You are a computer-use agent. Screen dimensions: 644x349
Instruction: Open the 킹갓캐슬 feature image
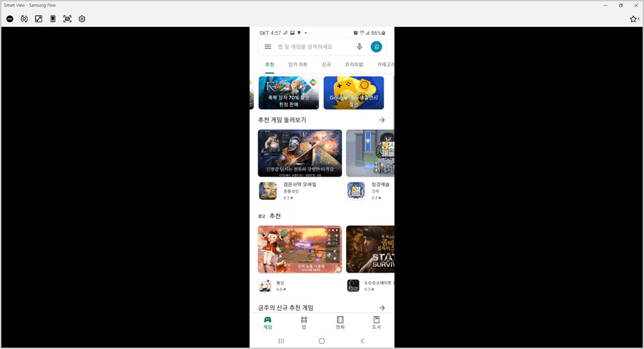tap(370, 153)
